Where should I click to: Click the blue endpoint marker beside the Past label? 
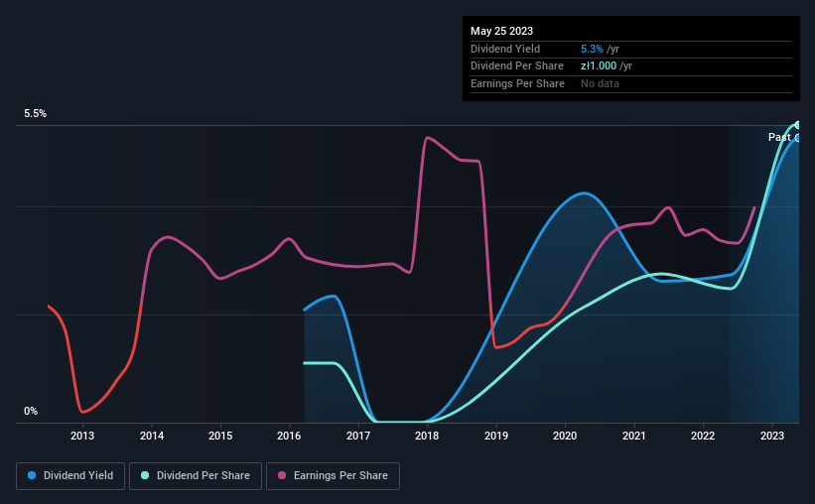click(x=797, y=138)
